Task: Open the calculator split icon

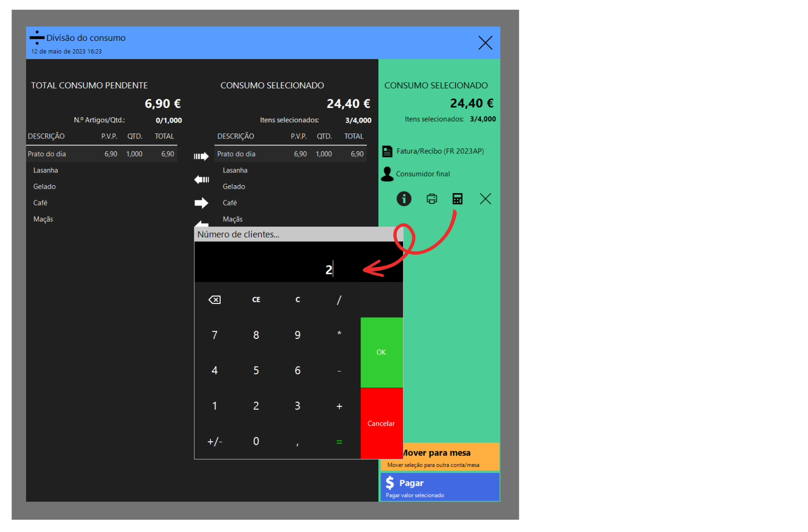Action: (458, 199)
